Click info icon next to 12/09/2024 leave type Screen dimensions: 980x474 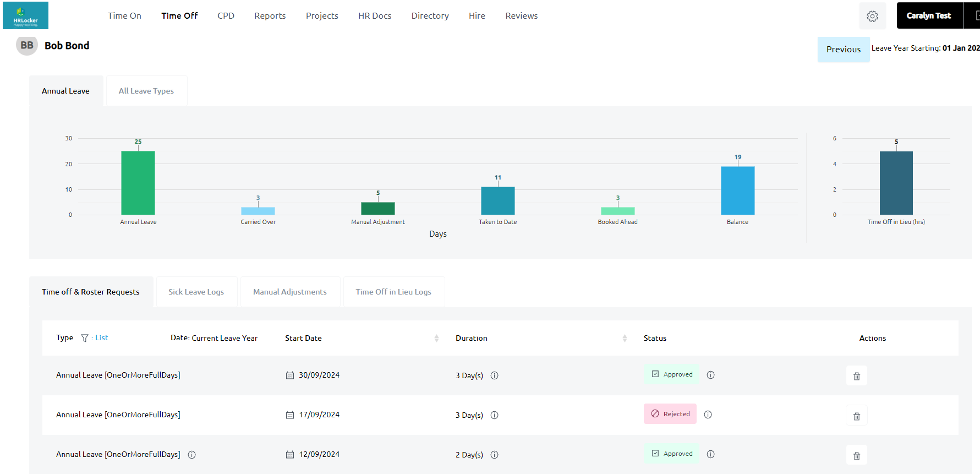[191, 455]
